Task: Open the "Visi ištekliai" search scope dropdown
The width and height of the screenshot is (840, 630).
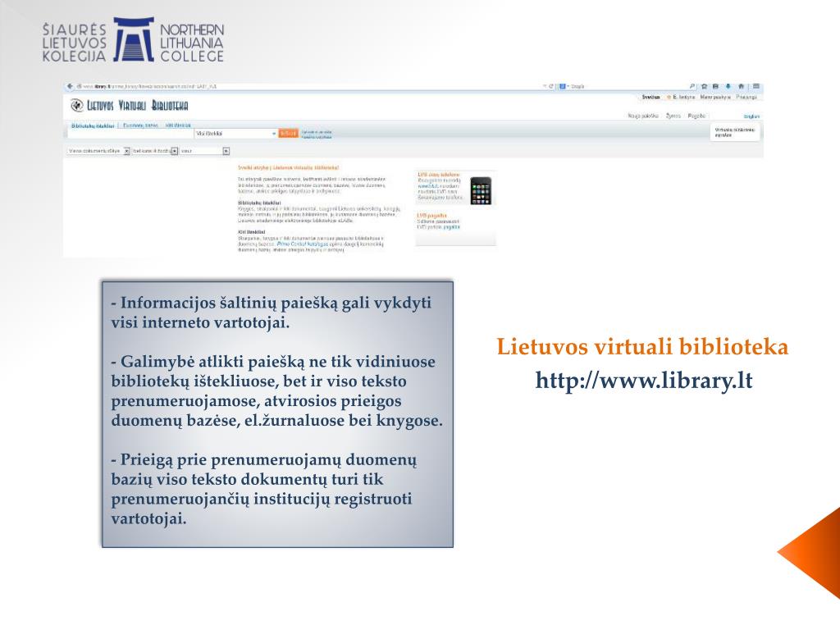Action: pyautogui.click(x=236, y=134)
